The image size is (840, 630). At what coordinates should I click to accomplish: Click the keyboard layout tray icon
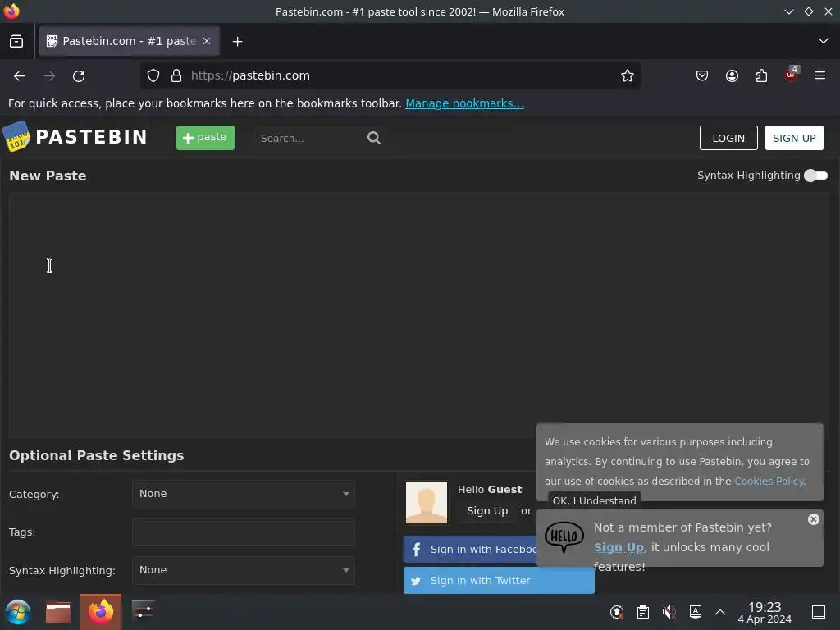point(696,611)
